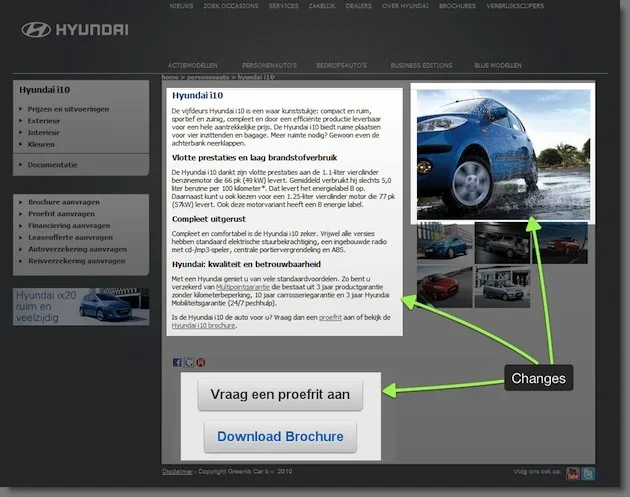
Task: Click Brochure aanvragen in the sidebar
Action: [64, 202]
